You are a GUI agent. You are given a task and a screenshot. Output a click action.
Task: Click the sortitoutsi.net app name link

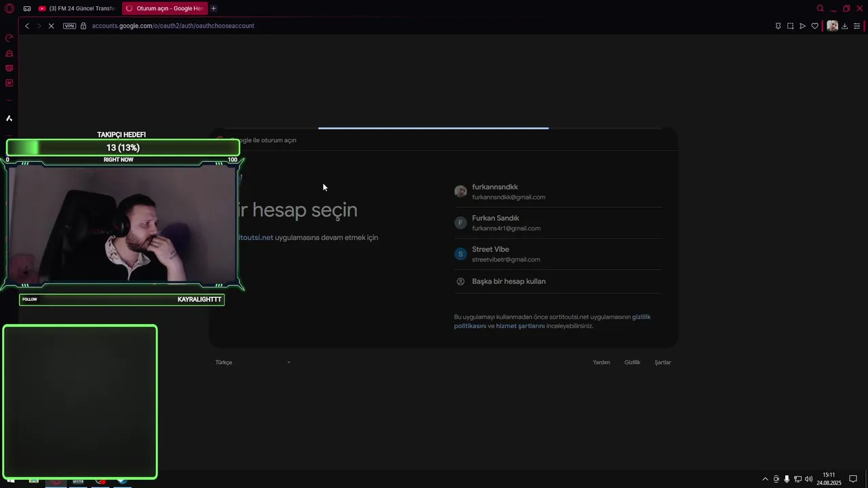(x=256, y=238)
